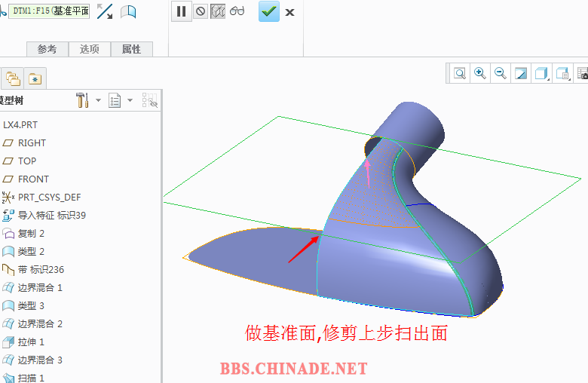The height and width of the screenshot is (383, 588).
Task: Pause the trim feature tool
Action: click(x=182, y=11)
